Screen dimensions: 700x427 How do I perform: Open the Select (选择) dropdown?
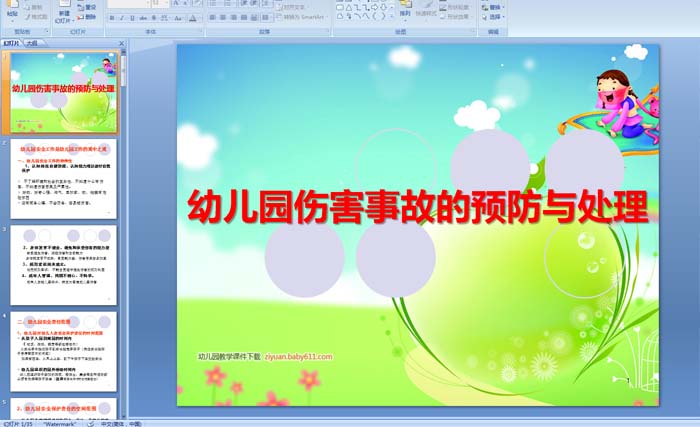point(493,17)
